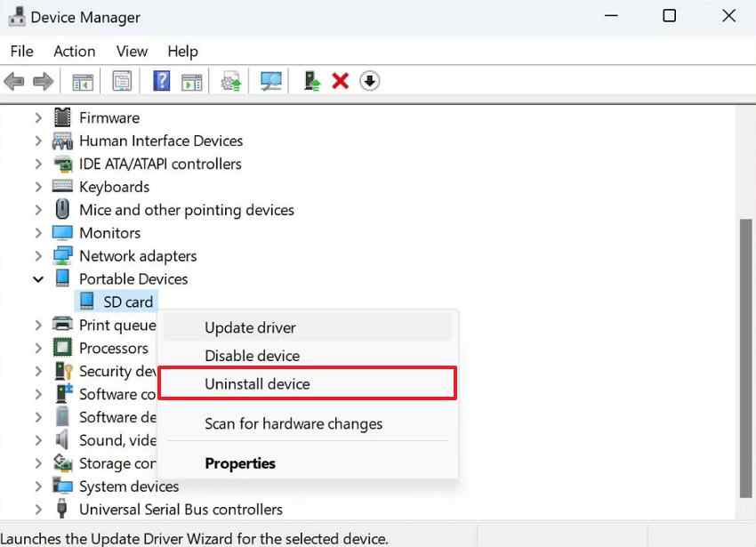This screenshot has height=547, width=756.
Task: Click the Keyboards category icon
Action: pos(62,186)
